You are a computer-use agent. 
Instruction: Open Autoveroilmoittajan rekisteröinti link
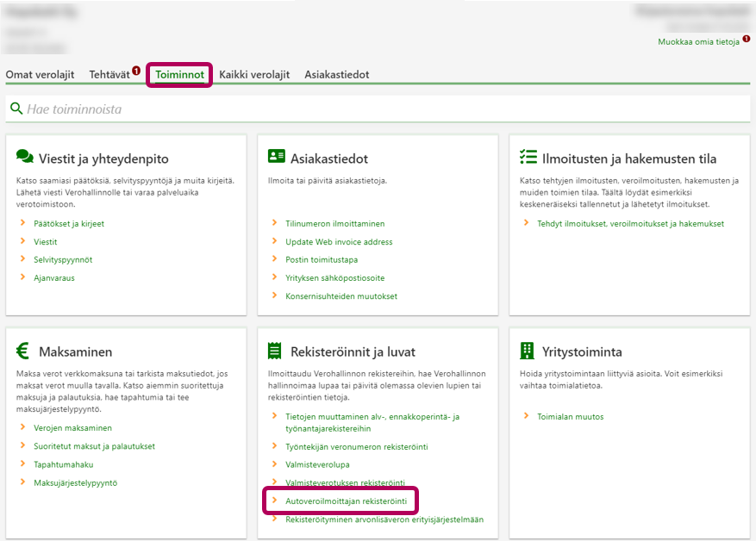(x=346, y=501)
